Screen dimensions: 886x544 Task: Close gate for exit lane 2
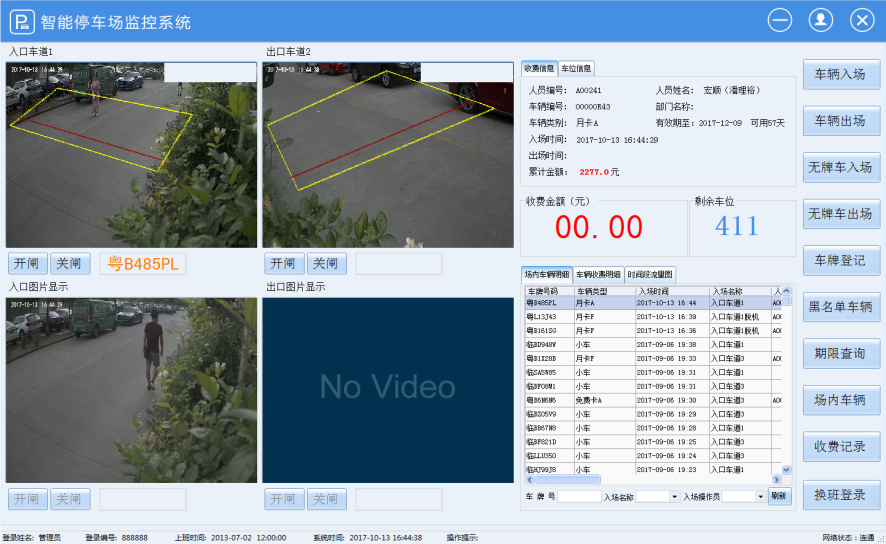click(325, 264)
